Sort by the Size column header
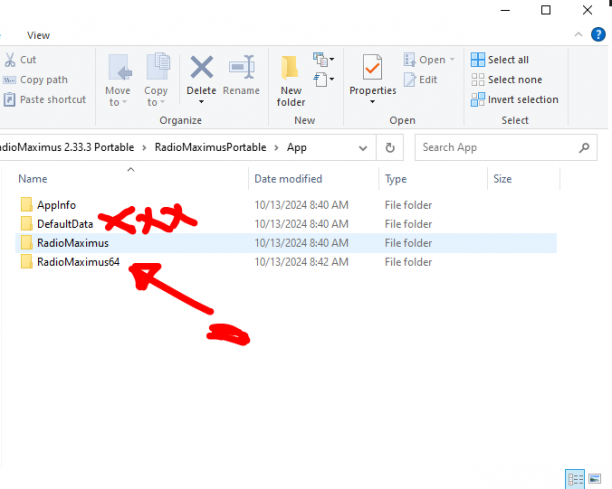Viewport: 612px width, 489px height. (502, 179)
